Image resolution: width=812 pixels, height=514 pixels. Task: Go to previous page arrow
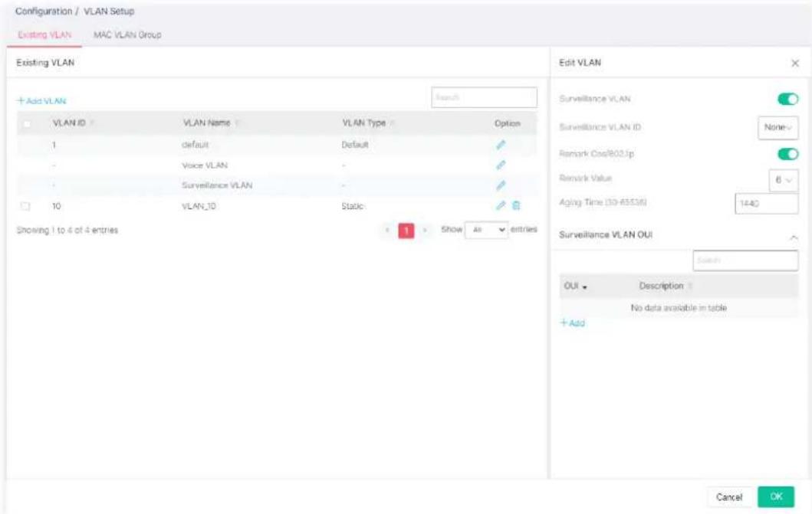(x=387, y=230)
